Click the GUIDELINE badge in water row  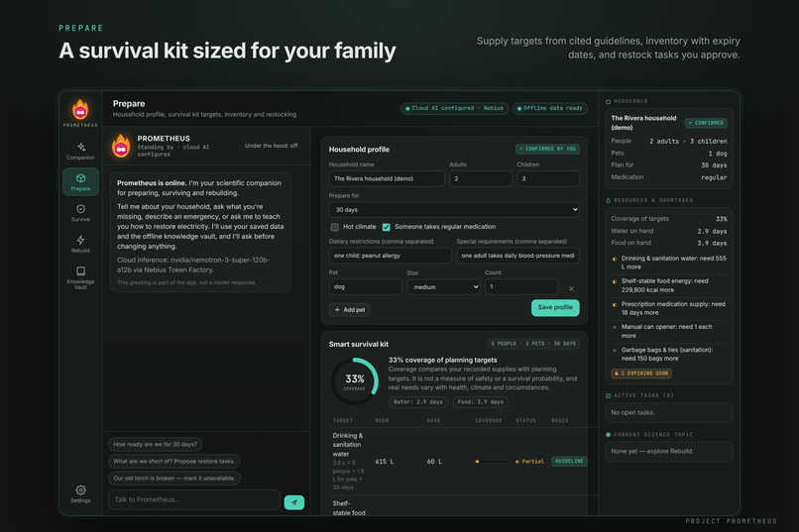click(x=569, y=462)
